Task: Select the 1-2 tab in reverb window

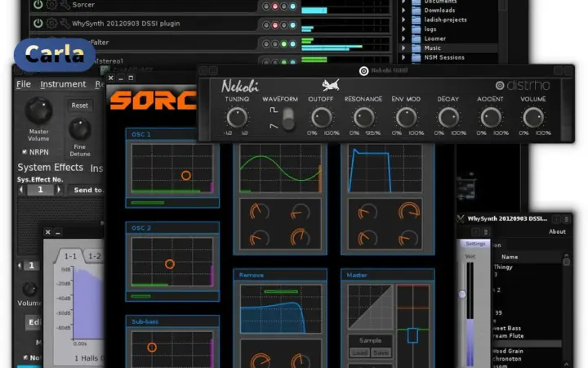Action: tap(94, 256)
